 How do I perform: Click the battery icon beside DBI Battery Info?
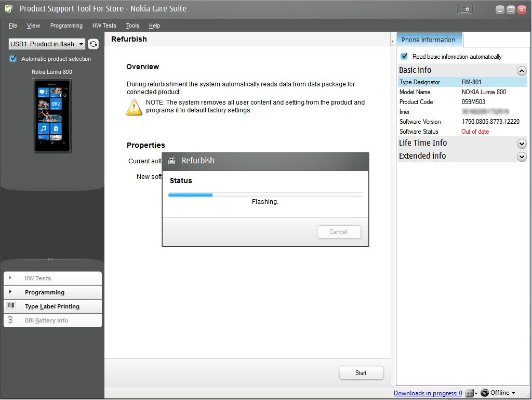[10, 320]
